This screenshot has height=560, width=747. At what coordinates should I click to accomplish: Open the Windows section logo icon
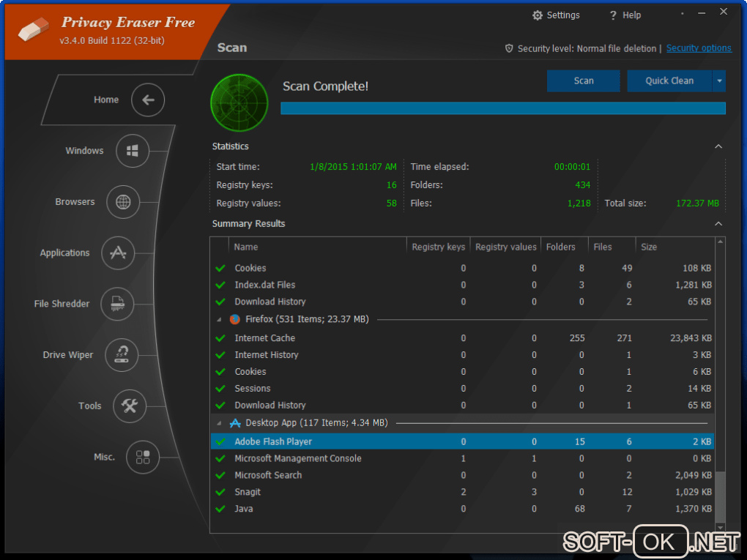coord(133,151)
